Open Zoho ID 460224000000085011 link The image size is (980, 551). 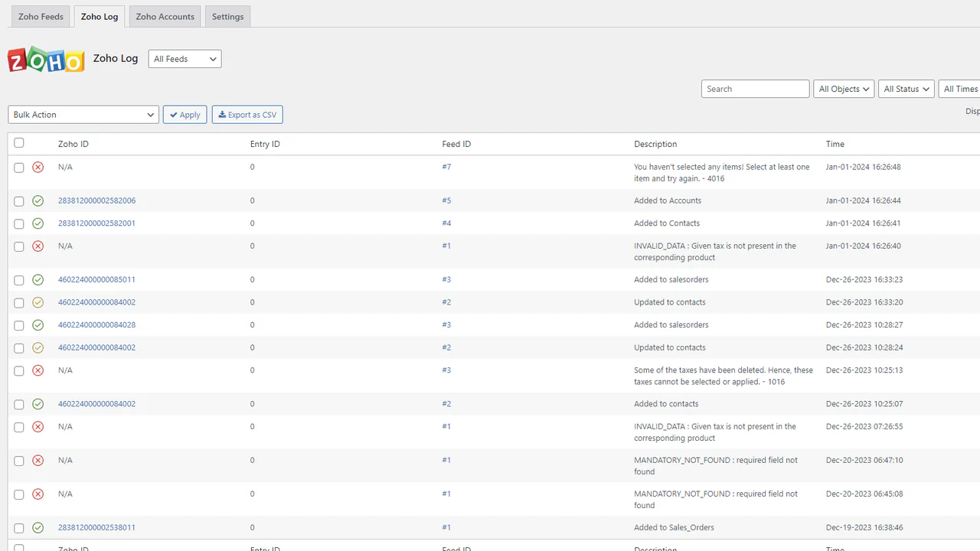click(x=96, y=279)
